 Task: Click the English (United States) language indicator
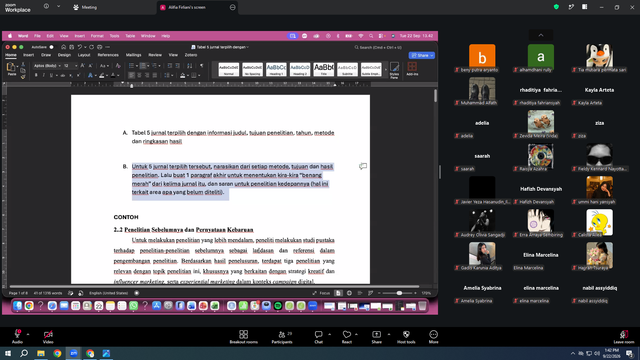[x=109, y=293]
